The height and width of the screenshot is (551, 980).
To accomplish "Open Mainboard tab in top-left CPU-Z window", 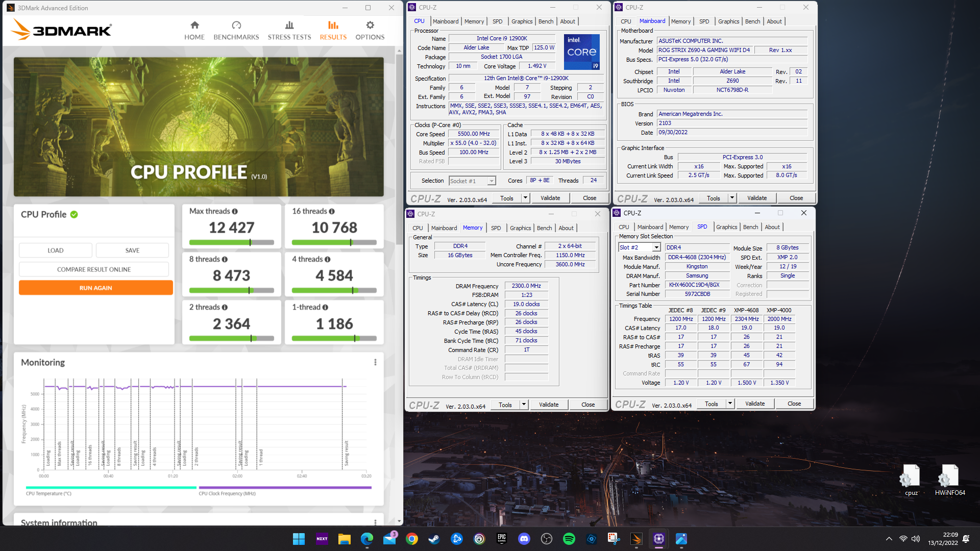I will point(445,21).
